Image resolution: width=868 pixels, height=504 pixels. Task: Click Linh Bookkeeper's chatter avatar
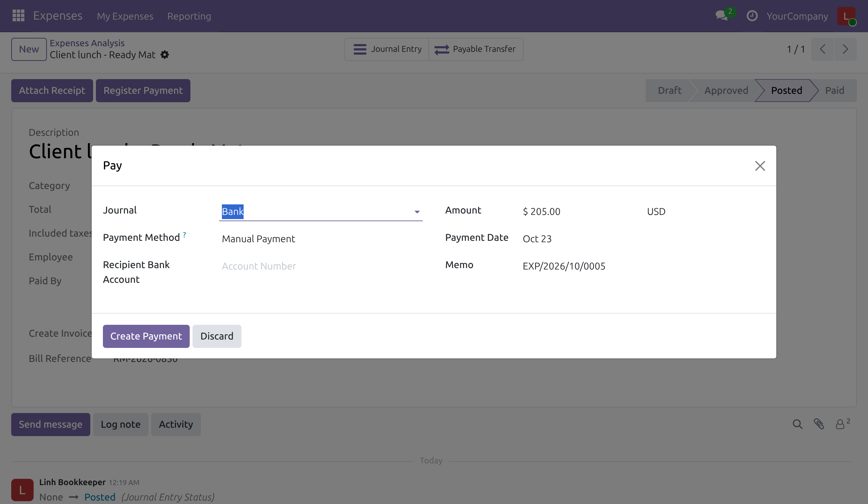click(22, 490)
